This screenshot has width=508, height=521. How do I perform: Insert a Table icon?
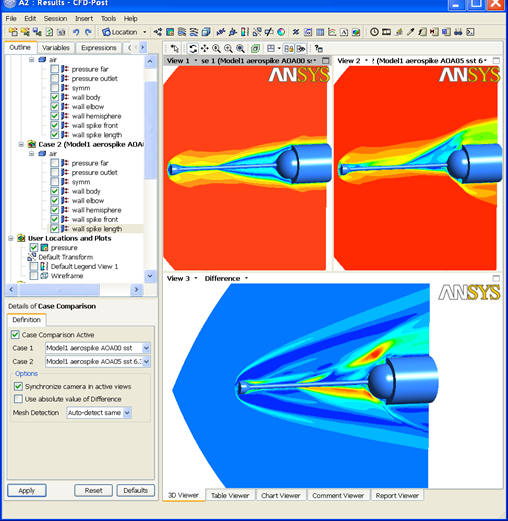(x=320, y=32)
